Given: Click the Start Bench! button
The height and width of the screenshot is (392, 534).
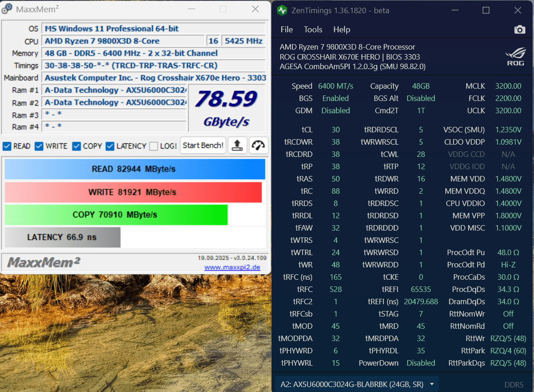Looking at the screenshot, I should click(203, 146).
